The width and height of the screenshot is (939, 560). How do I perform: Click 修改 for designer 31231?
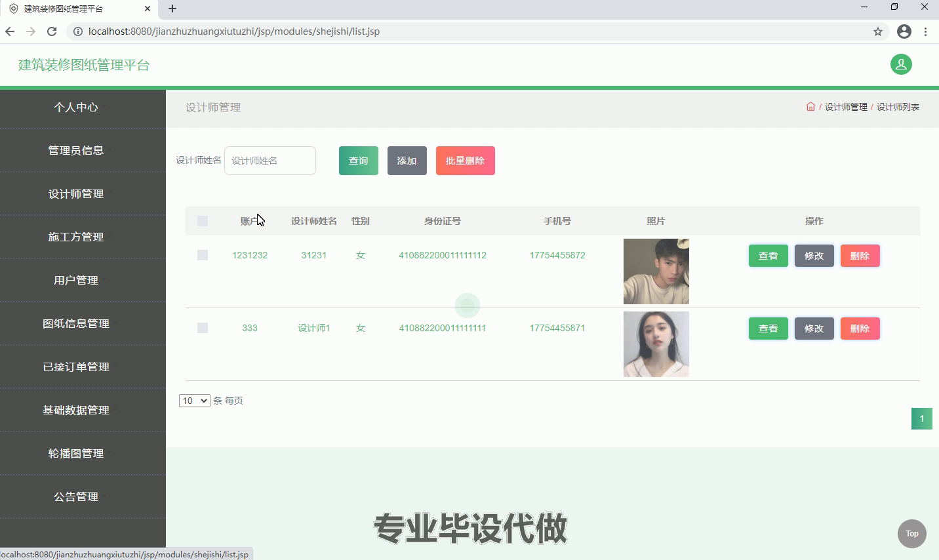(814, 256)
